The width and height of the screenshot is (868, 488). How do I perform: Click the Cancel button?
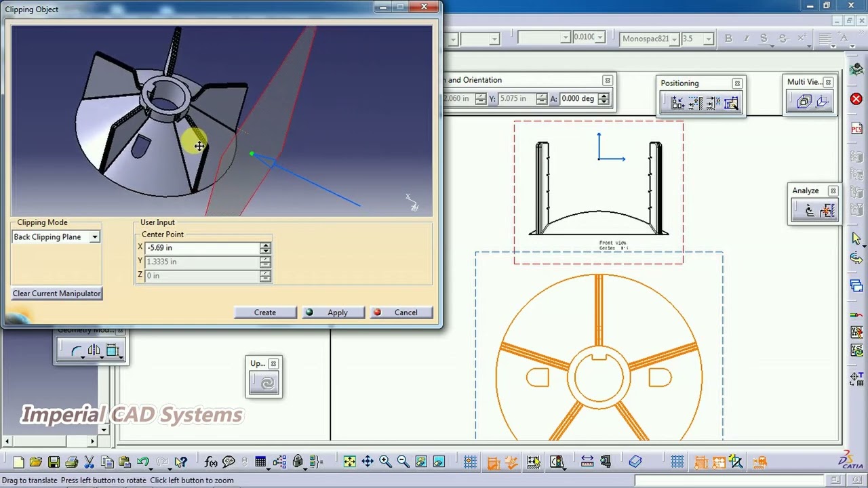click(401, 312)
